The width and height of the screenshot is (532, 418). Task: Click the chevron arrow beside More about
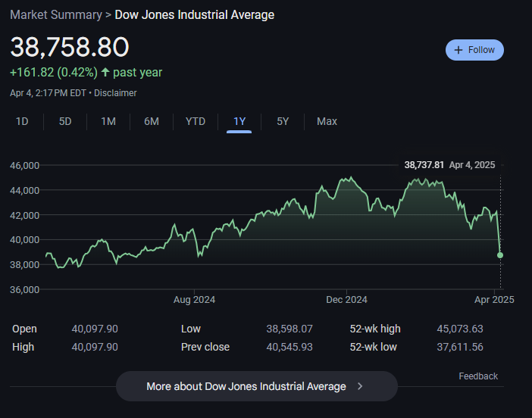coord(360,386)
